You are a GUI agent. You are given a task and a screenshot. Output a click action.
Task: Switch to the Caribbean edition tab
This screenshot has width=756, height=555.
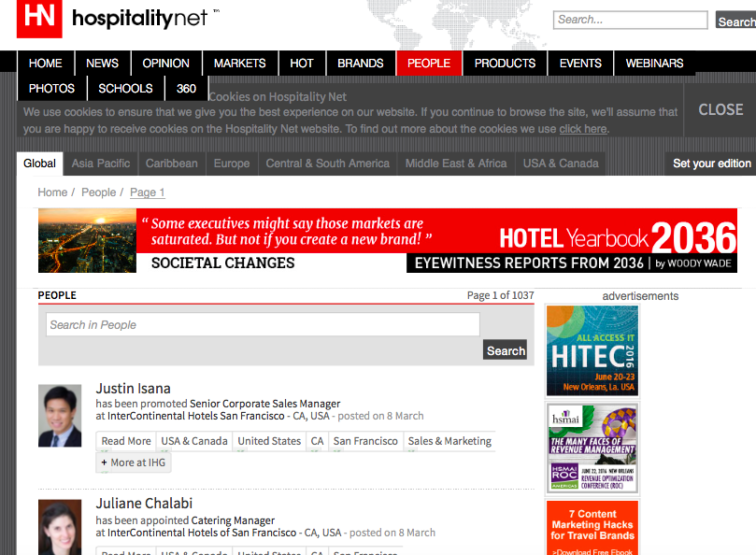click(172, 164)
